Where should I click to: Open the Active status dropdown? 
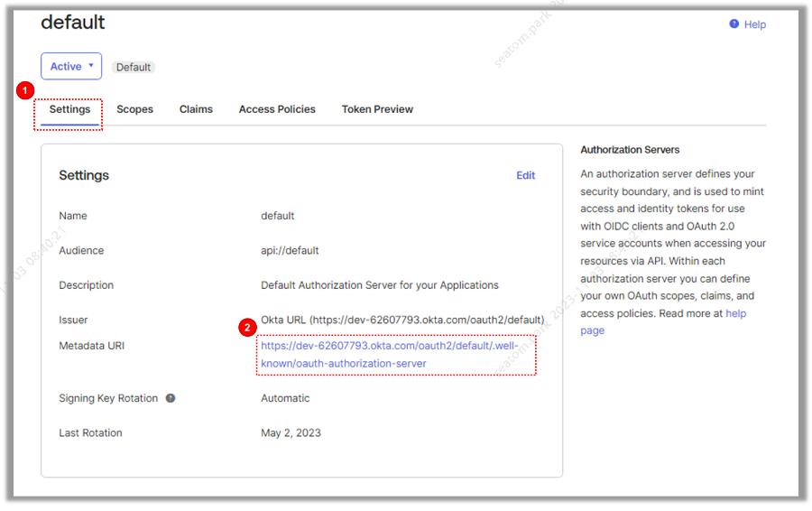71,66
